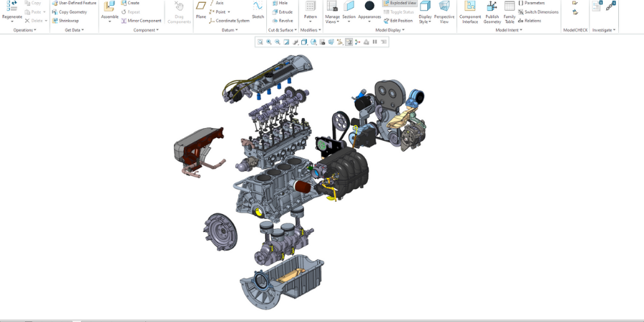Click the Regenerate icon
The image size is (644, 322).
pyautogui.click(x=12, y=7)
